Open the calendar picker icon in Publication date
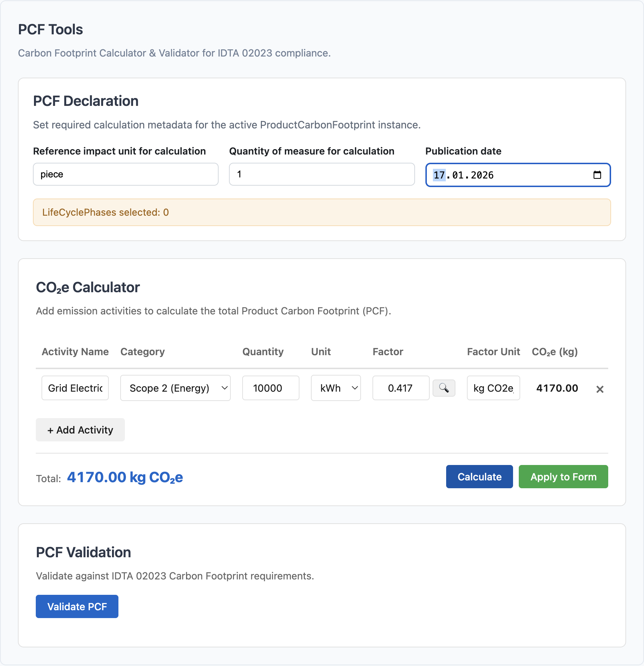 [597, 175]
